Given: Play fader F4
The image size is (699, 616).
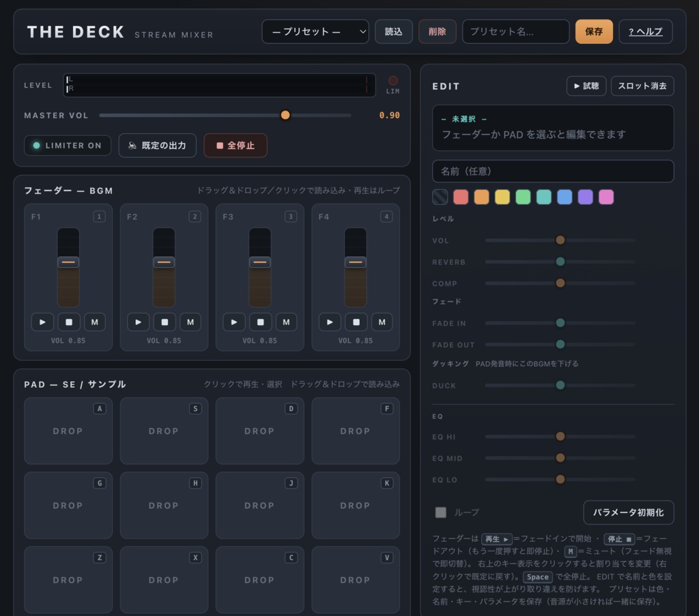Looking at the screenshot, I should pyautogui.click(x=330, y=322).
